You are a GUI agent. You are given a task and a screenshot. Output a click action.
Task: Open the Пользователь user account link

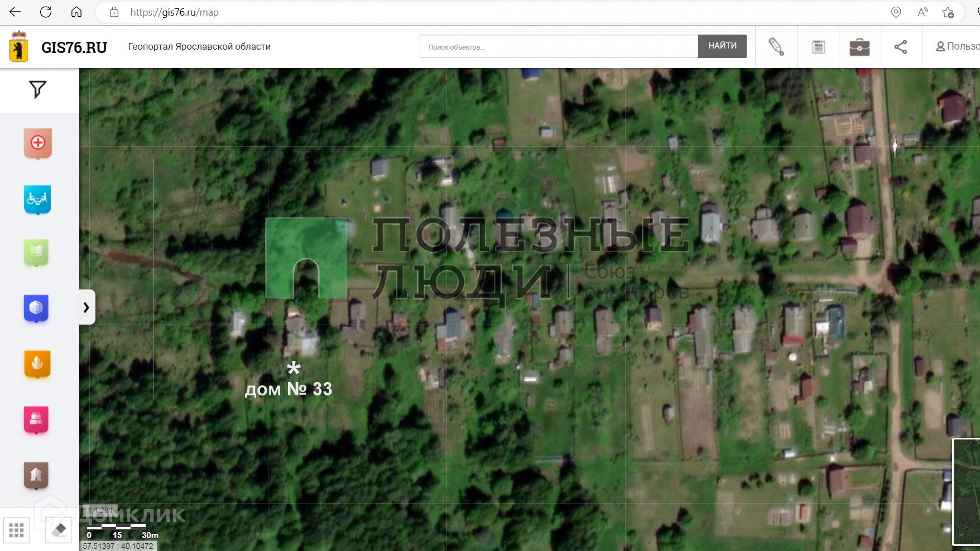(x=958, y=46)
